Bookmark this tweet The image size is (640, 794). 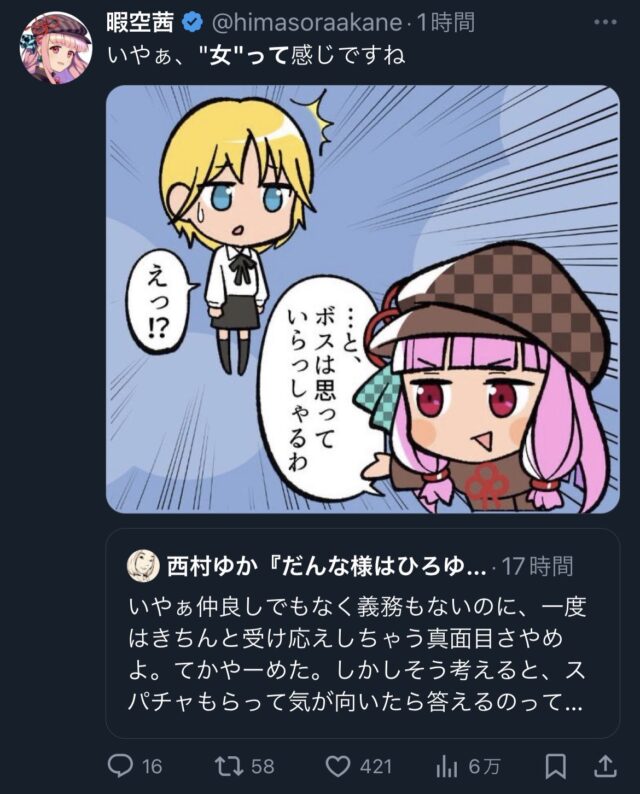pos(555,767)
